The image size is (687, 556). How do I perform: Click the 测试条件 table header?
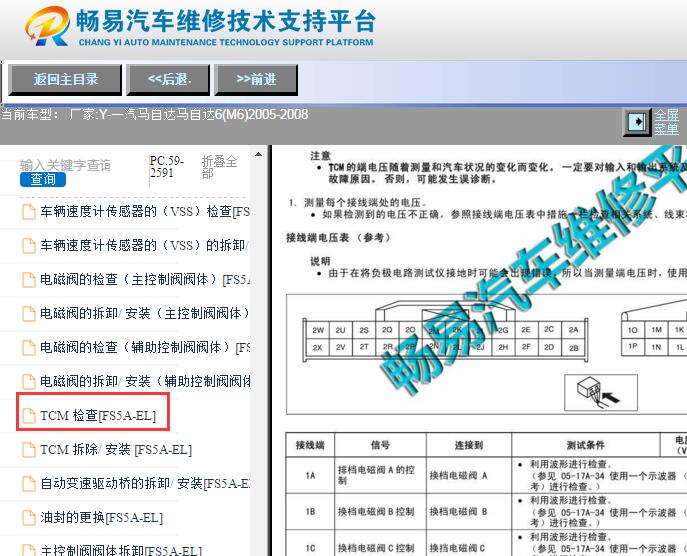(x=586, y=445)
